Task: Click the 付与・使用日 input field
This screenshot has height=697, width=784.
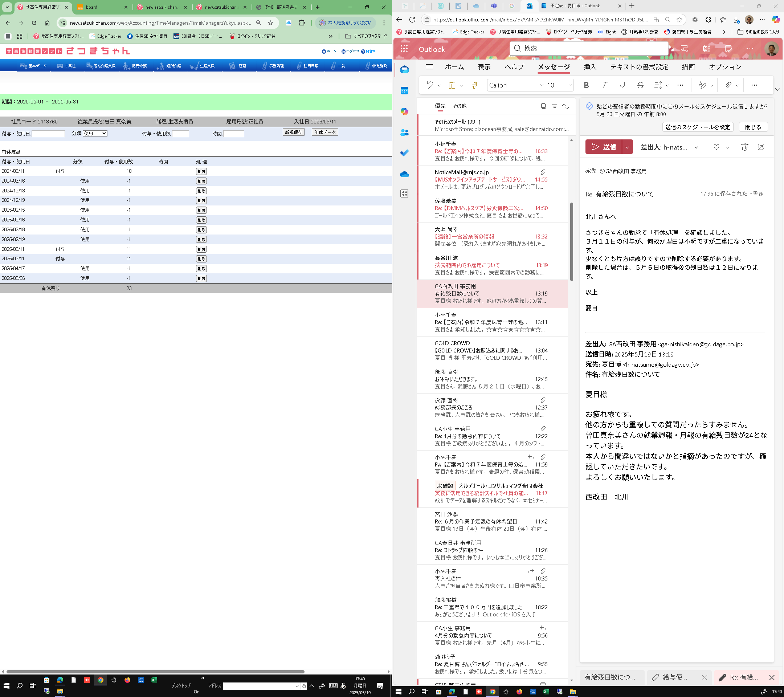Action: pos(48,134)
